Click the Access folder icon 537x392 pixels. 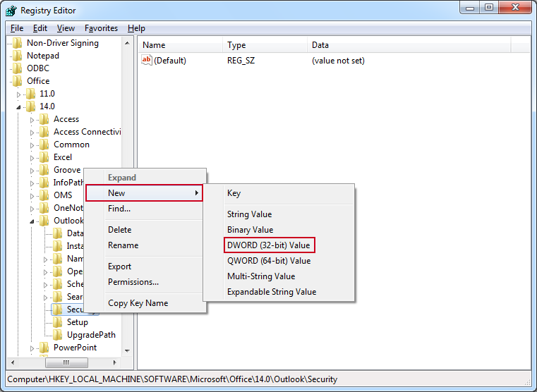coord(44,119)
